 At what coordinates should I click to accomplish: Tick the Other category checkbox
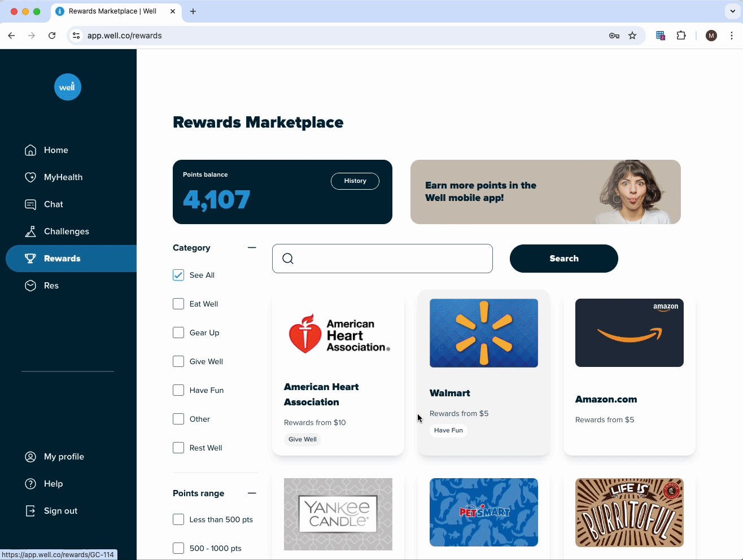(x=178, y=419)
